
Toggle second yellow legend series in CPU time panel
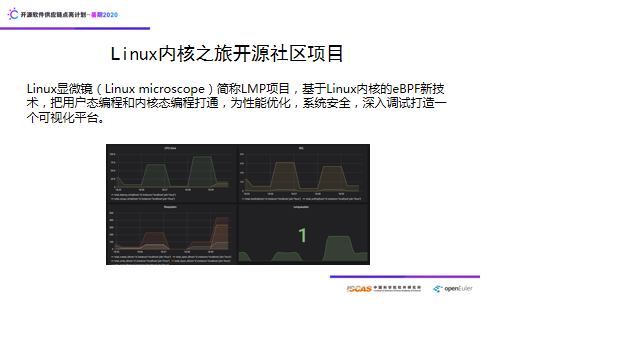[143, 199]
